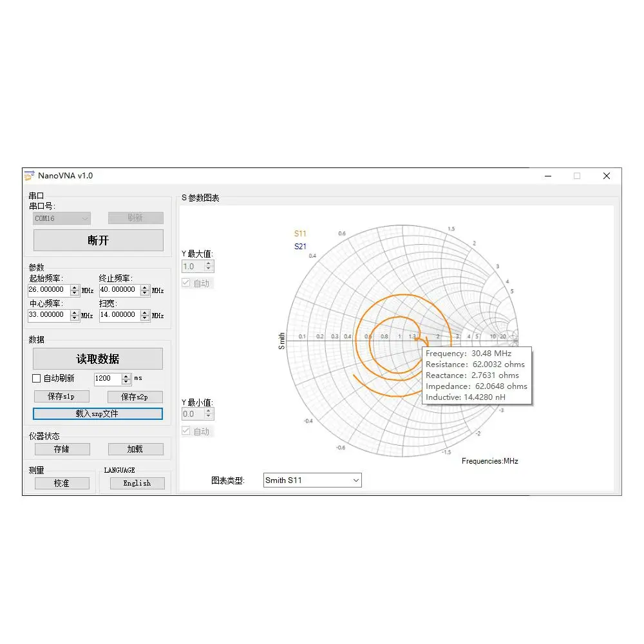
Task: Decrease span 14.000000 spinner down
Action: click(144, 318)
